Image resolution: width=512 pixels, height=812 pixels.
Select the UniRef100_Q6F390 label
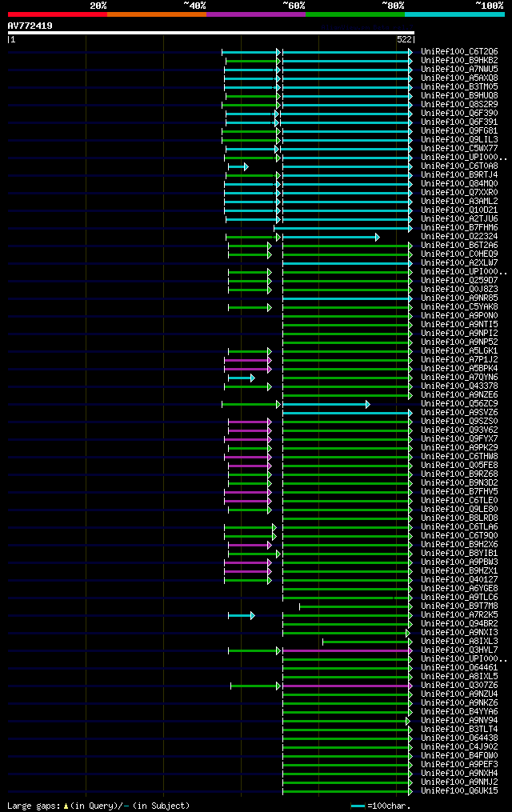coord(459,114)
